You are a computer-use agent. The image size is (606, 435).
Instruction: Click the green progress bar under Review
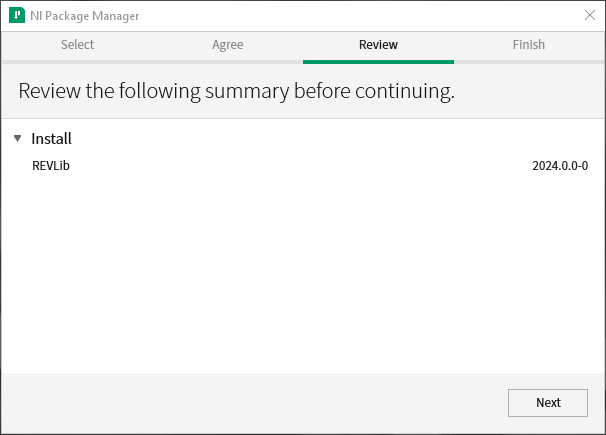[378, 61]
